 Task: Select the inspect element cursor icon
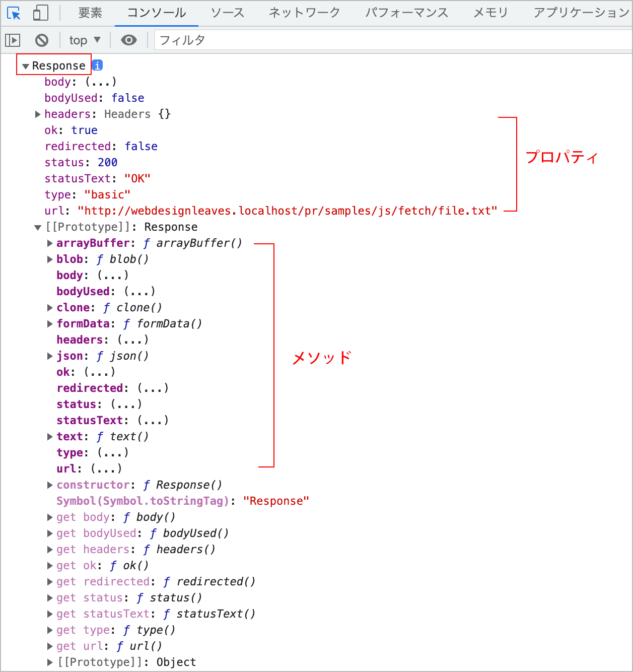(14, 13)
